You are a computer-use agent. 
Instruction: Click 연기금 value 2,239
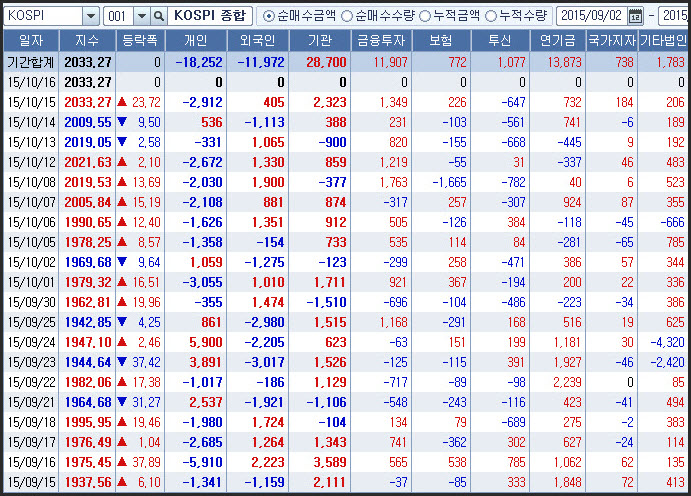568,382
